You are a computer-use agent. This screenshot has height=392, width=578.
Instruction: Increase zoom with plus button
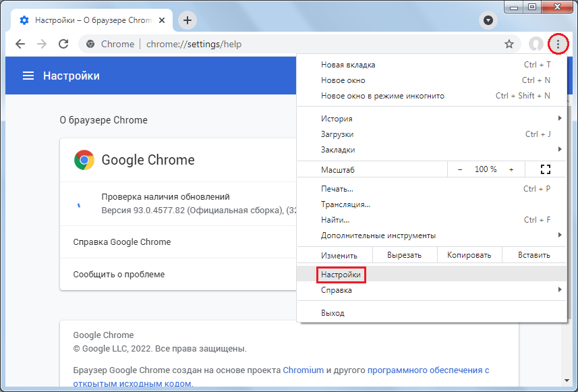point(511,169)
